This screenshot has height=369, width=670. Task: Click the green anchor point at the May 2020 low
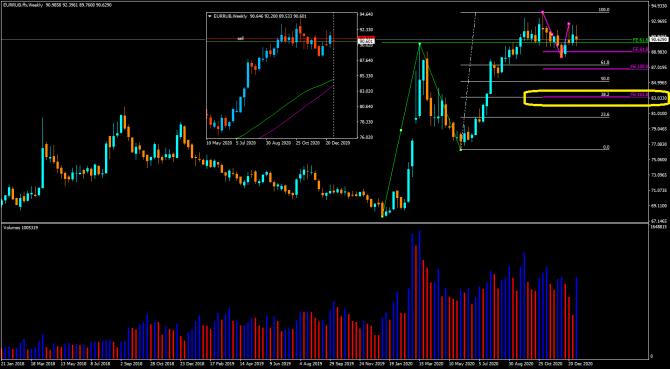tap(461, 149)
